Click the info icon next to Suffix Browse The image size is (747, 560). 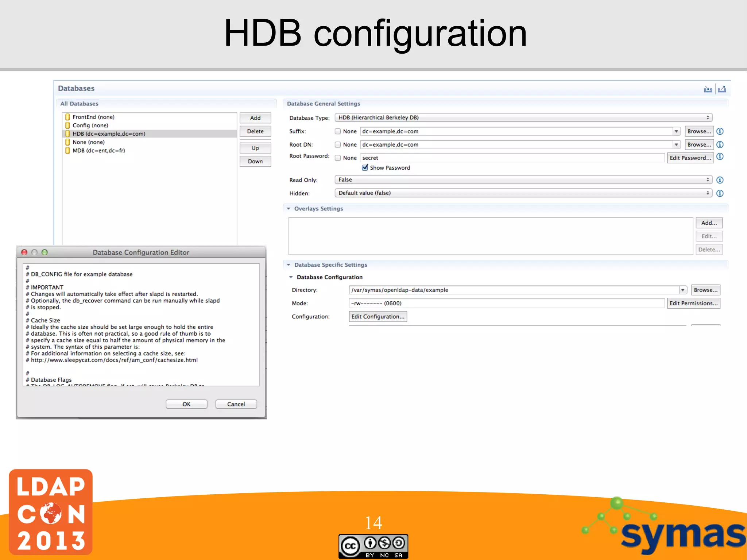click(x=720, y=131)
